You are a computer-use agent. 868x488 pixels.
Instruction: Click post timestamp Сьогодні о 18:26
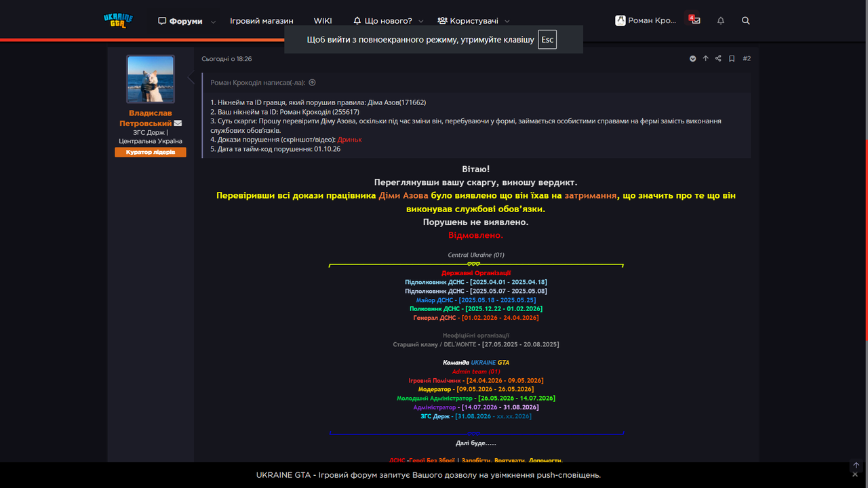tap(226, 59)
